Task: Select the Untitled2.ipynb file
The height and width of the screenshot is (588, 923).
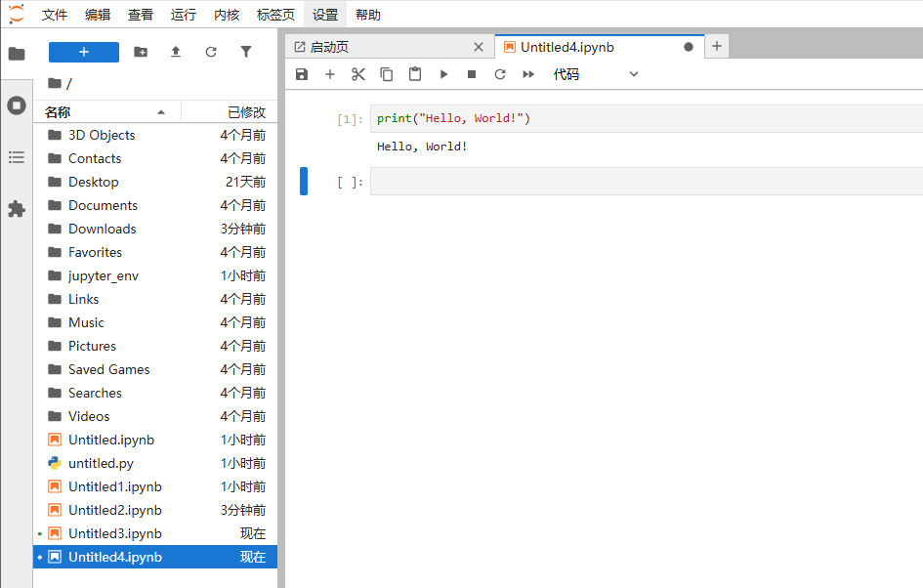Action: pyautogui.click(x=155, y=510)
